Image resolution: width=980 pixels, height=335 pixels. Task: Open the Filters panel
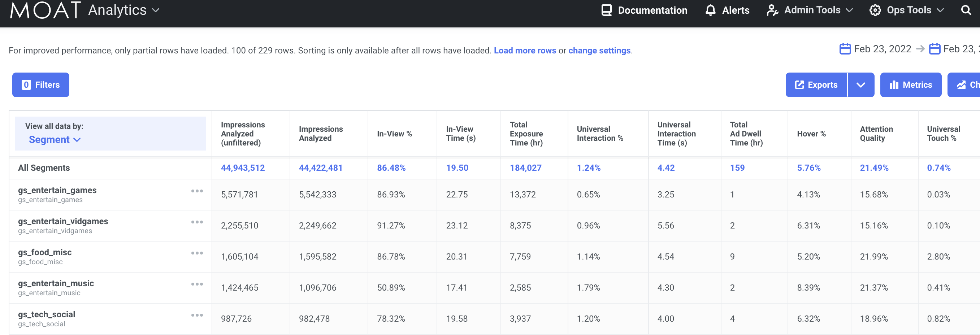tap(41, 85)
